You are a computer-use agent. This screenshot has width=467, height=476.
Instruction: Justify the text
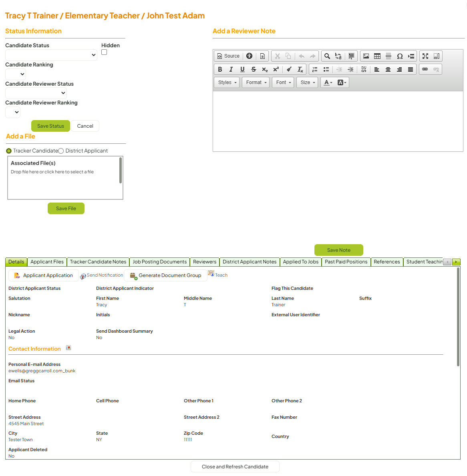point(411,70)
